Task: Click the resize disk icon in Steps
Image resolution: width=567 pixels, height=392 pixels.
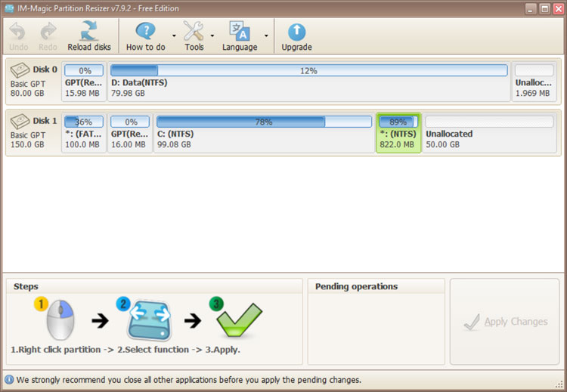Action: tap(149, 320)
